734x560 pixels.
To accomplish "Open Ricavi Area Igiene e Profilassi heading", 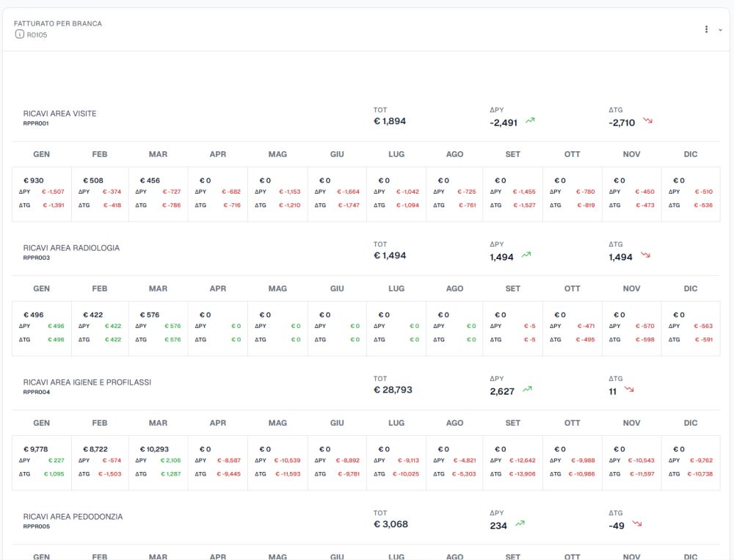I will (x=87, y=382).
